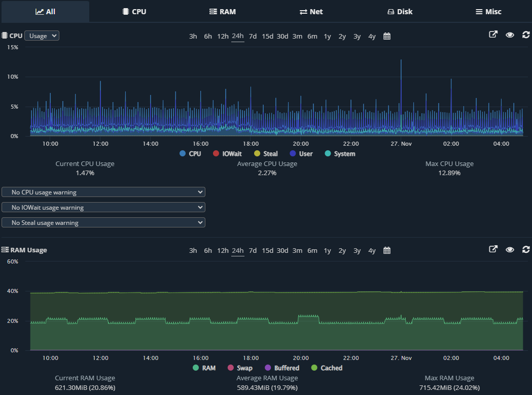This screenshot has height=395, width=532.
Task: Toggle Cached series in RAM legend
Action: (331, 368)
